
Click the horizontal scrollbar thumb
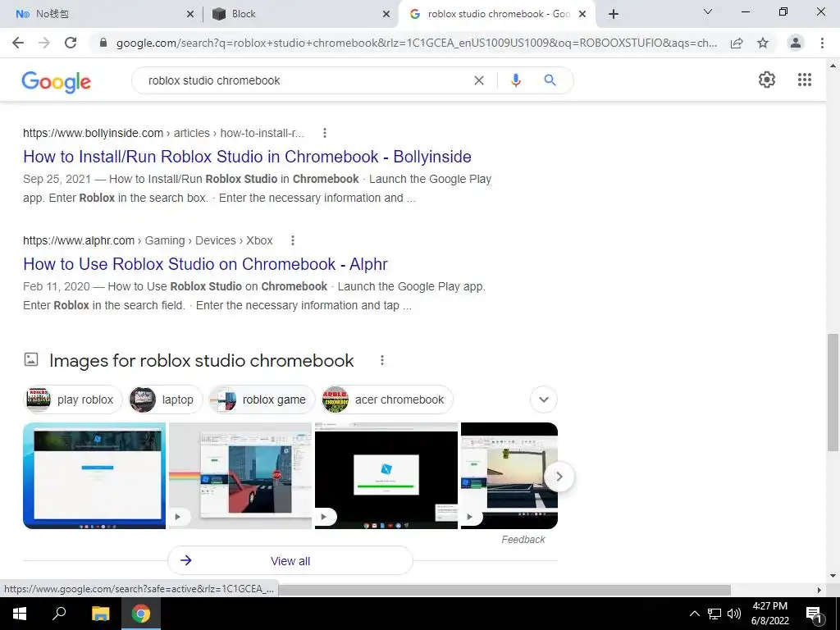pyautogui.click(x=504, y=590)
